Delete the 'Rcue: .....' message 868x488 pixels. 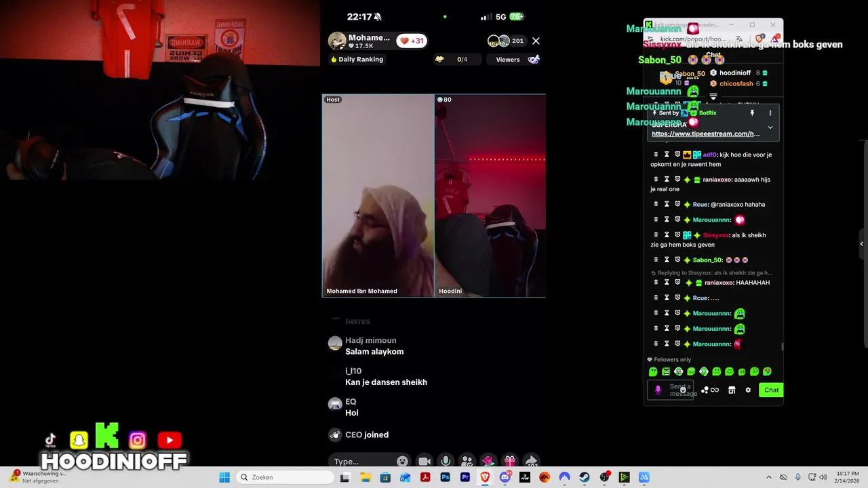coord(656,298)
